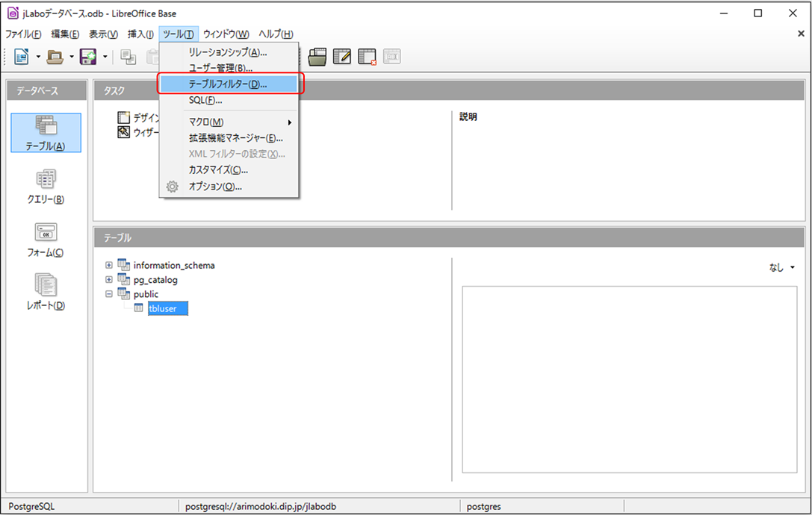This screenshot has width=812, height=515.
Task: Click the tbluser table icon
Action: pyautogui.click(x=139, y=308)
